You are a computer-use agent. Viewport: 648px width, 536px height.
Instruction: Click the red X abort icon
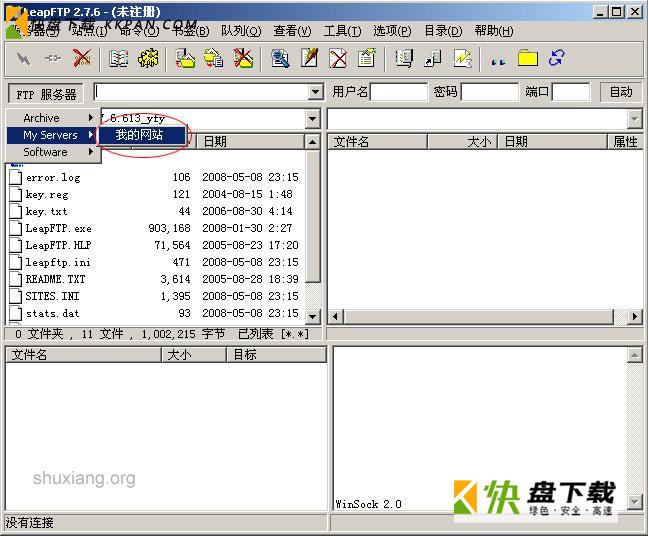pyautogui.click(x=82, y=58)
